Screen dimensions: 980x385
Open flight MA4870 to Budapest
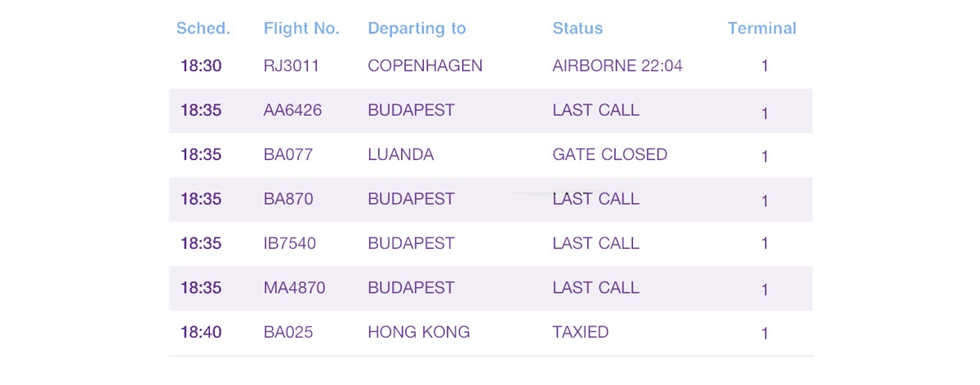click(491, 288)
